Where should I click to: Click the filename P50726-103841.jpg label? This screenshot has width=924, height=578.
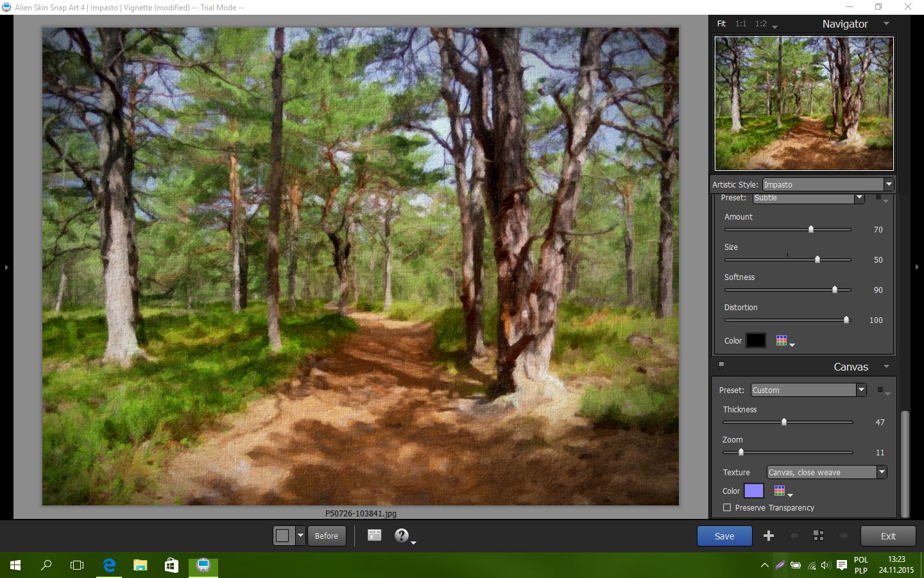pos(361,513)
